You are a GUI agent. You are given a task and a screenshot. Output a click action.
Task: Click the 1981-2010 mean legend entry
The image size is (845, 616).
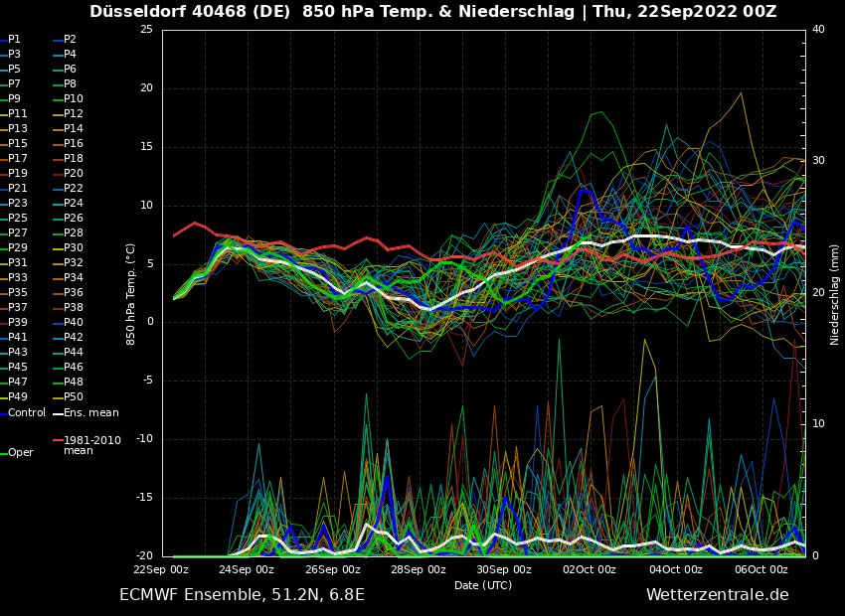click(91, 445)
